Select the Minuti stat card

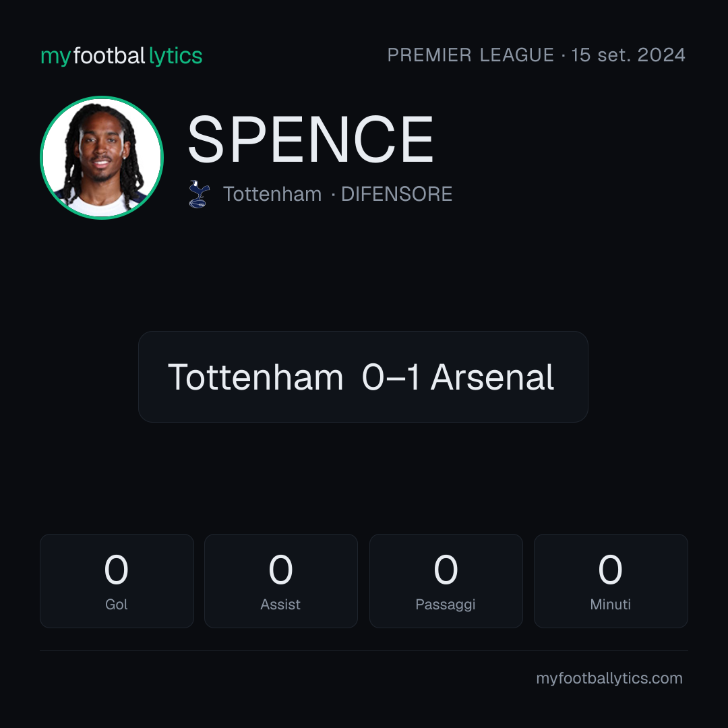point(611,581)
